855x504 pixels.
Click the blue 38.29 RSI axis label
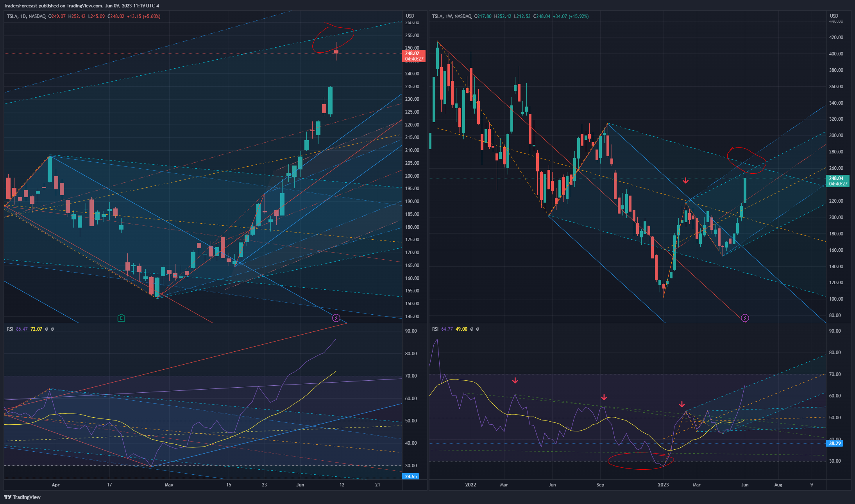pos(835,443)
